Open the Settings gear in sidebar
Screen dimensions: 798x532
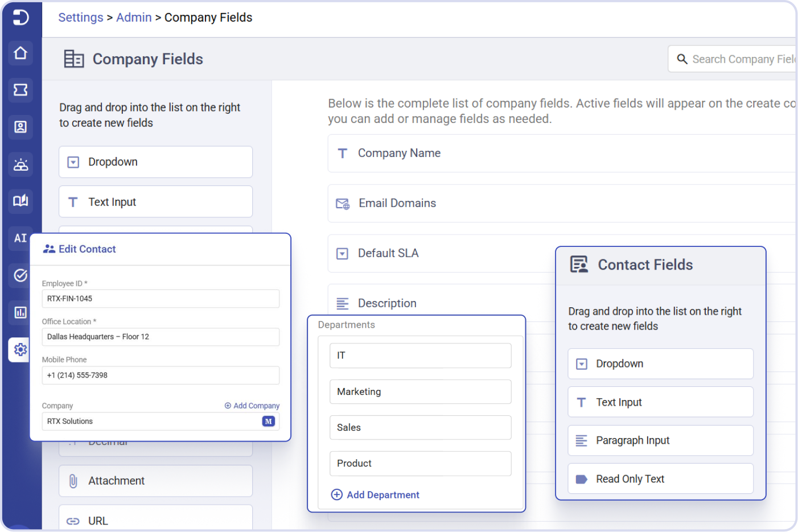[x=20, y=349]
